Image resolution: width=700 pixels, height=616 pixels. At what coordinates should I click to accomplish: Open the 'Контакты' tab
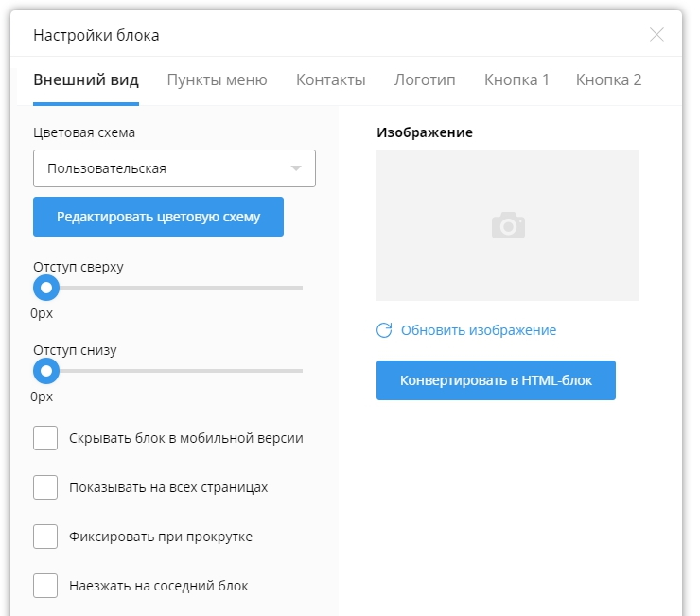[x=331, y=79]
